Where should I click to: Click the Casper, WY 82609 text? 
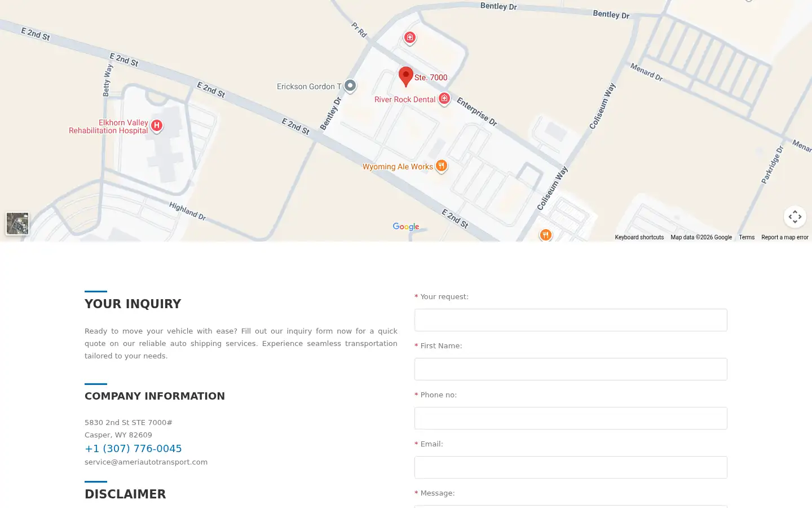[118, 435]
